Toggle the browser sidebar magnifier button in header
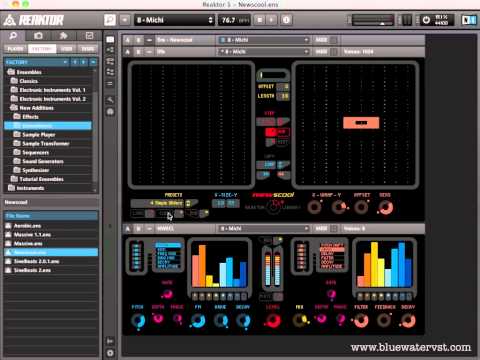 [110, 20]
